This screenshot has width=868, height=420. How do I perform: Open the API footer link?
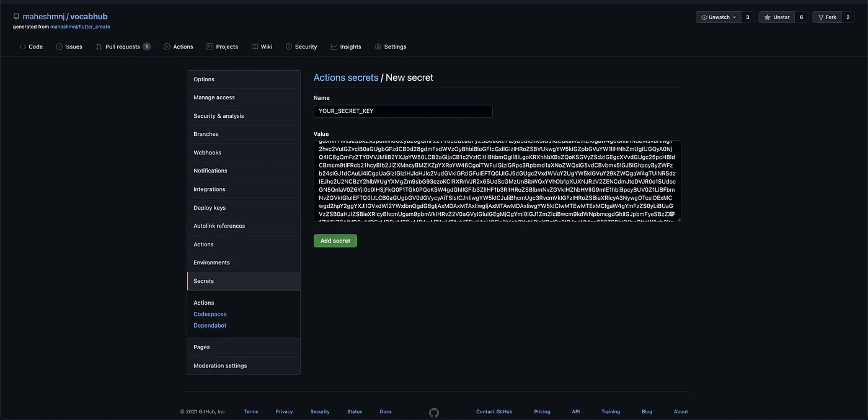click(576, 412)
